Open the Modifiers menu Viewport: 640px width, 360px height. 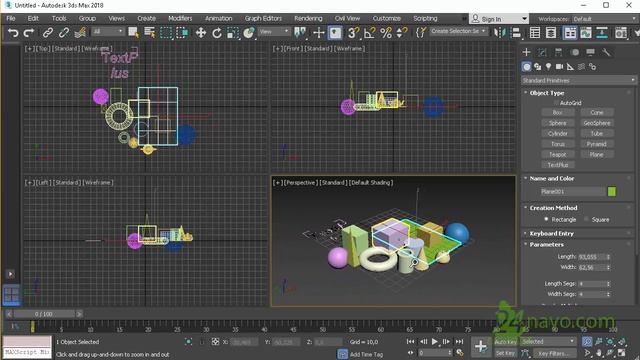[180, 18]
